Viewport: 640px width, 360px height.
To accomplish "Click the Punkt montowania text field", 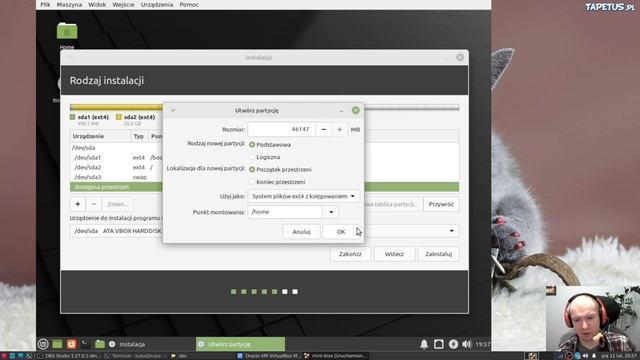I will click(285, 212).
